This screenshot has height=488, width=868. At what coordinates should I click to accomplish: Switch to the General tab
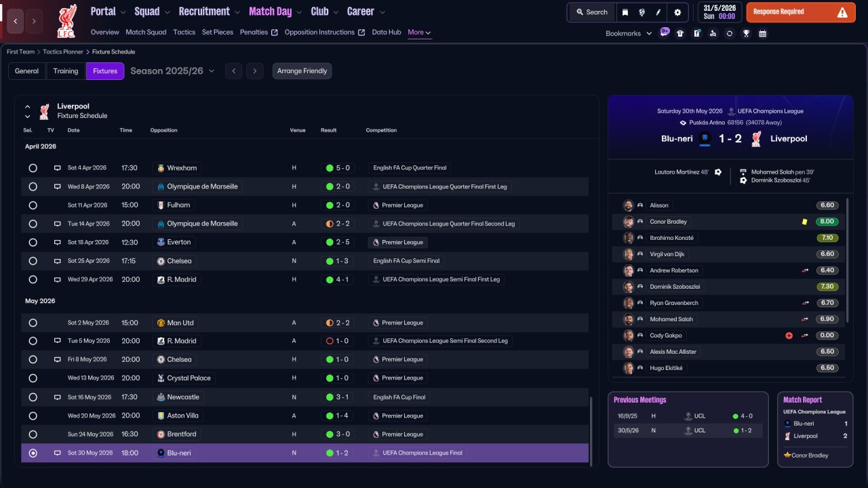point(27,71)
